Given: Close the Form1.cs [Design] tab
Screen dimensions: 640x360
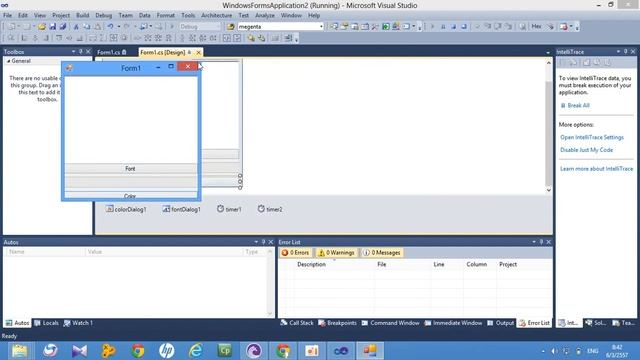Looking at the screenshot, I should (x=198, y=53).
